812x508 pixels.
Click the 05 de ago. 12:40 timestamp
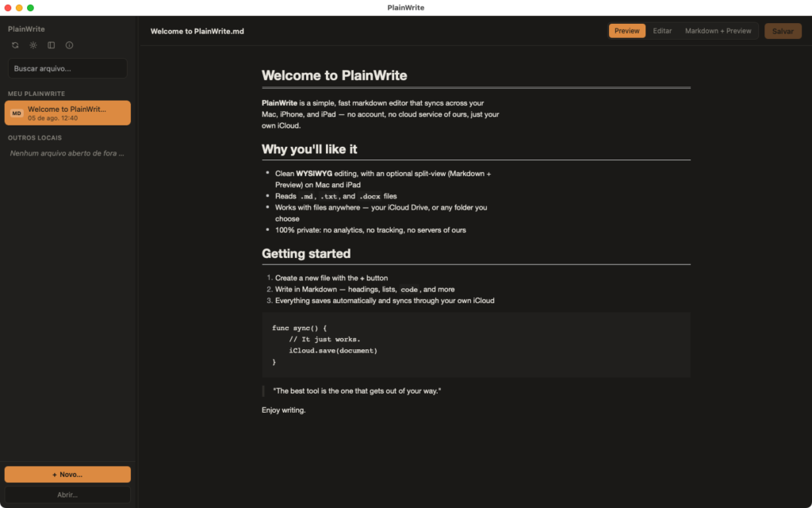pyautogui.click(x=53, y=118)
